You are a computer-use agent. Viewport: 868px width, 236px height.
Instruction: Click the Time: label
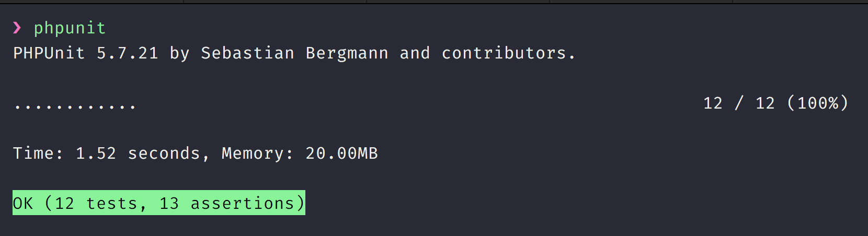coord(38,153)
